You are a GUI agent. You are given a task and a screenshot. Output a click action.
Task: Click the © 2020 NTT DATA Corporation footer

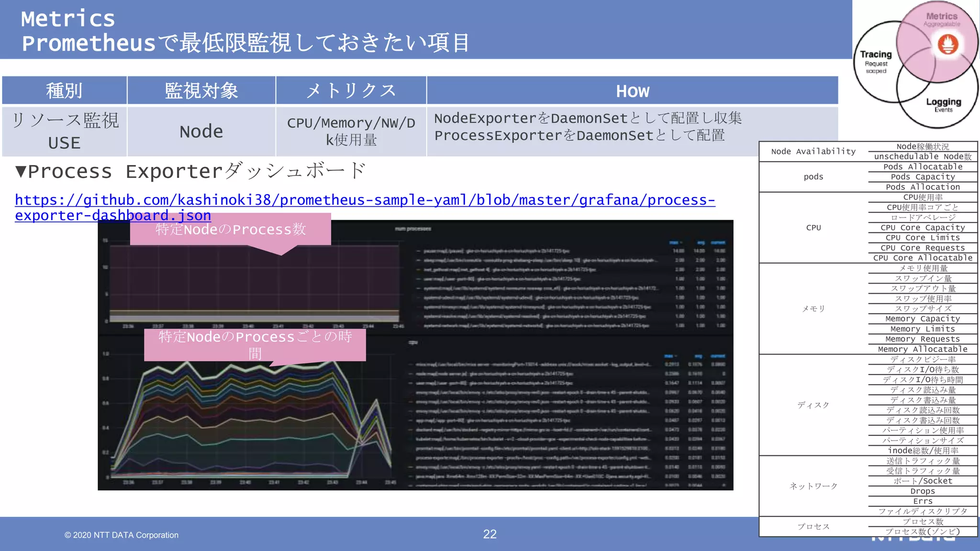coord(122,535)
